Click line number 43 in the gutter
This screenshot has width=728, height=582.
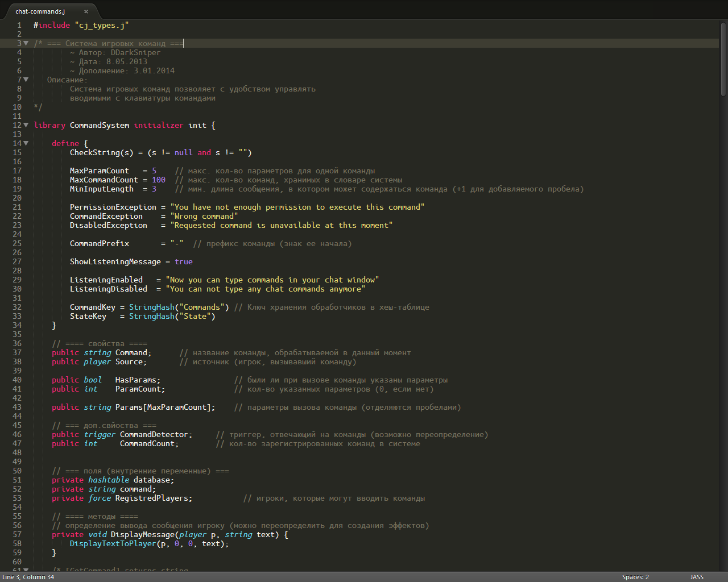pos(17,407)
